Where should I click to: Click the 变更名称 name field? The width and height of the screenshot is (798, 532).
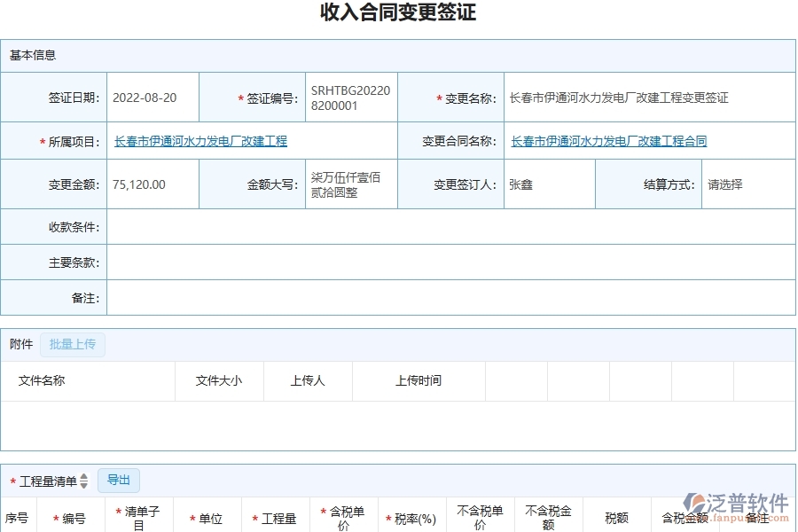(x=645, y=98)
